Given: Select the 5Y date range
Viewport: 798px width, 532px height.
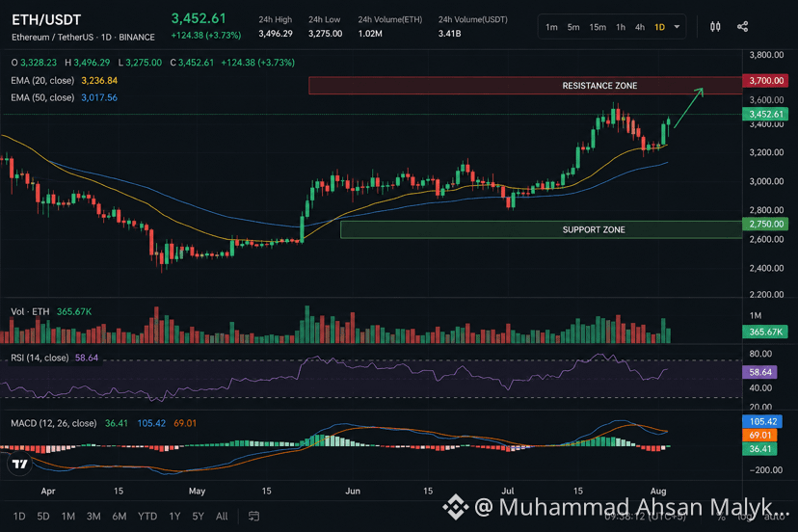Looking at the screenshot, I should coord(198,517).
